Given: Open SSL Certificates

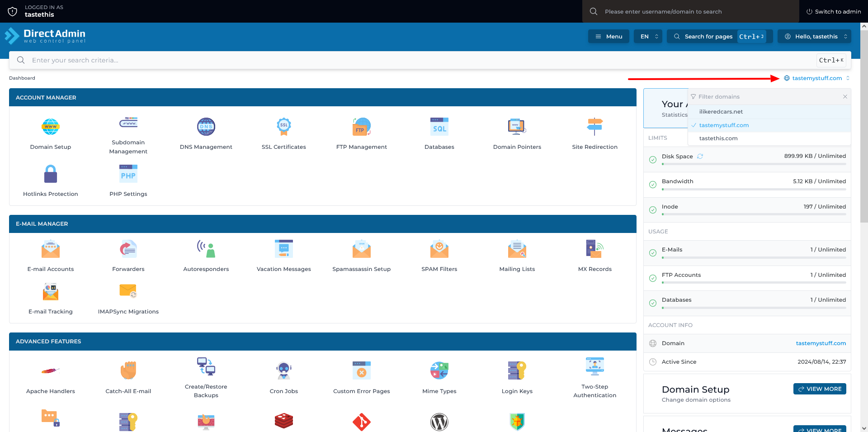Looking at the screenshot, I should pyautogui.click(x=283, y=127).
